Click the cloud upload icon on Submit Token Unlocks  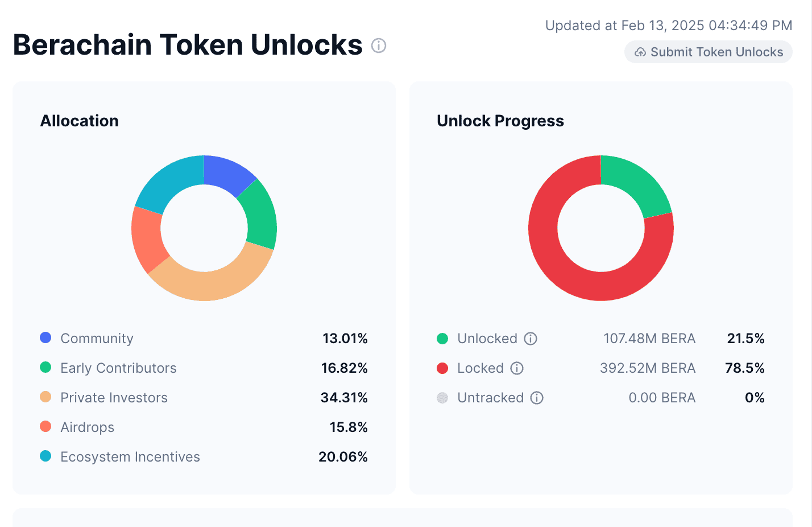pyautogui.click(x=640, y=52)
